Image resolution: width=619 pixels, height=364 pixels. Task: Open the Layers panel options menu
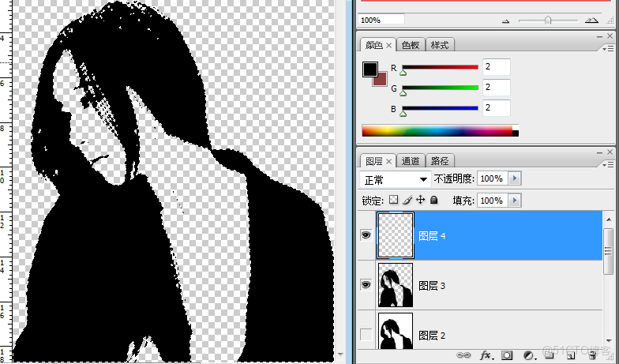click(608, 164)
